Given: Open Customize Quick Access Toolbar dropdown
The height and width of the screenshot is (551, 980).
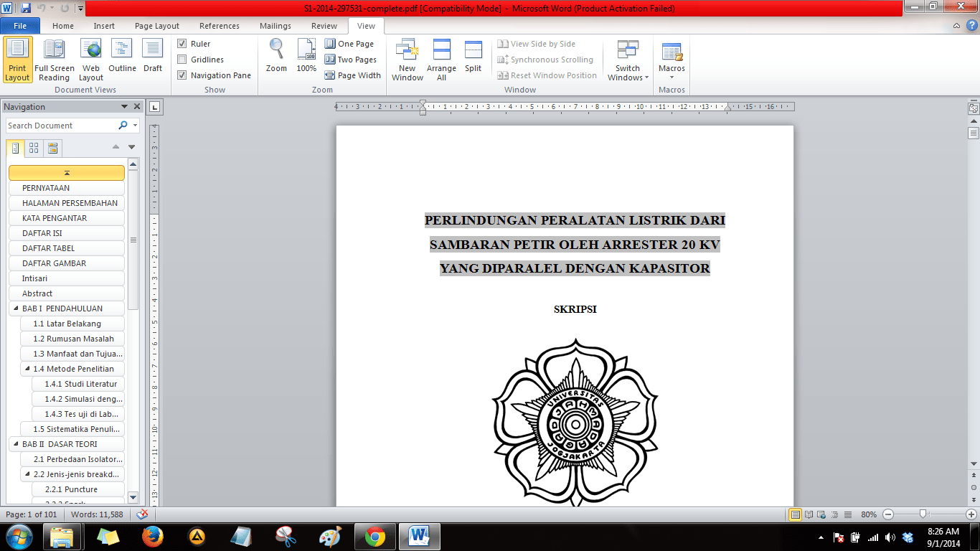Looking at the screenshot, I should 80,9.
